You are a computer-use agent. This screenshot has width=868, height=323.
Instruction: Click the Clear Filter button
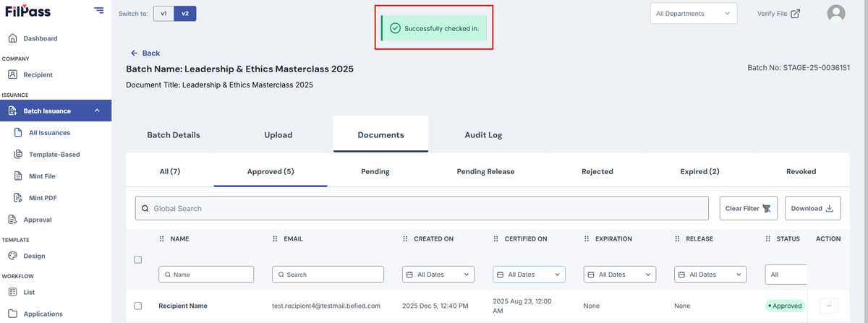coord(749,208)
